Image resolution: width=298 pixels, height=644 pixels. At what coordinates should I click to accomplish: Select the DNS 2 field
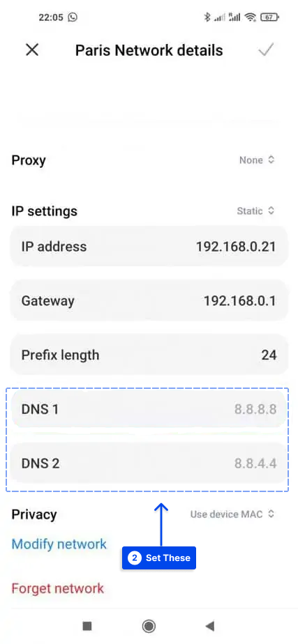point(149,463)
